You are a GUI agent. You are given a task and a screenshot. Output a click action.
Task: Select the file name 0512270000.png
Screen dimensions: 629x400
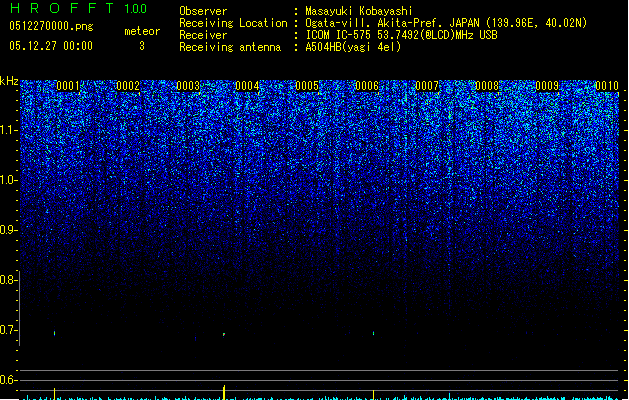[x=51, y=26]
